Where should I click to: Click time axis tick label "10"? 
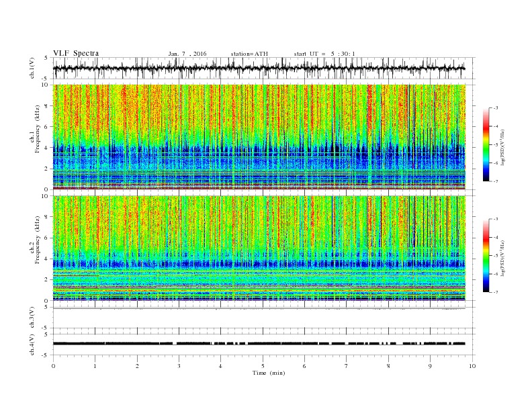472,366
